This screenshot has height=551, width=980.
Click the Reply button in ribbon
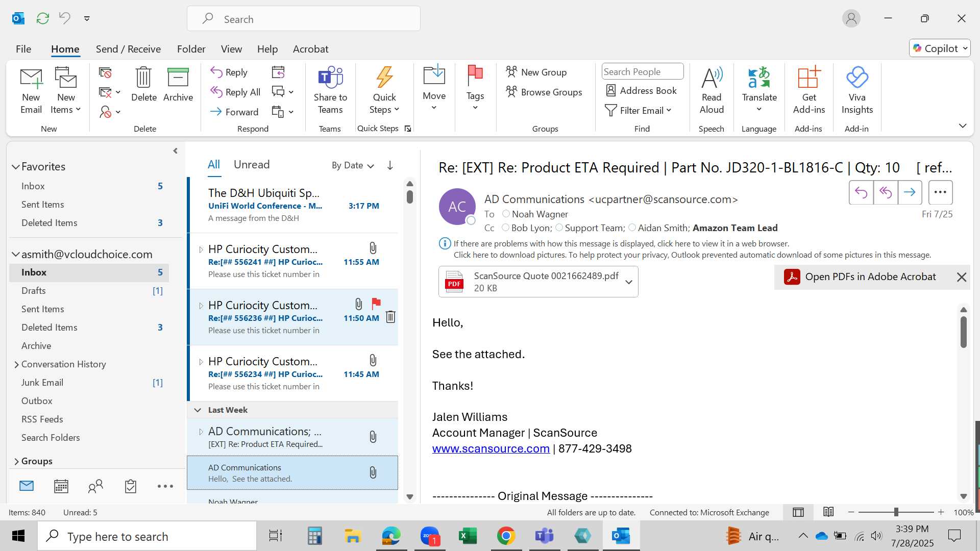point(229,72)
